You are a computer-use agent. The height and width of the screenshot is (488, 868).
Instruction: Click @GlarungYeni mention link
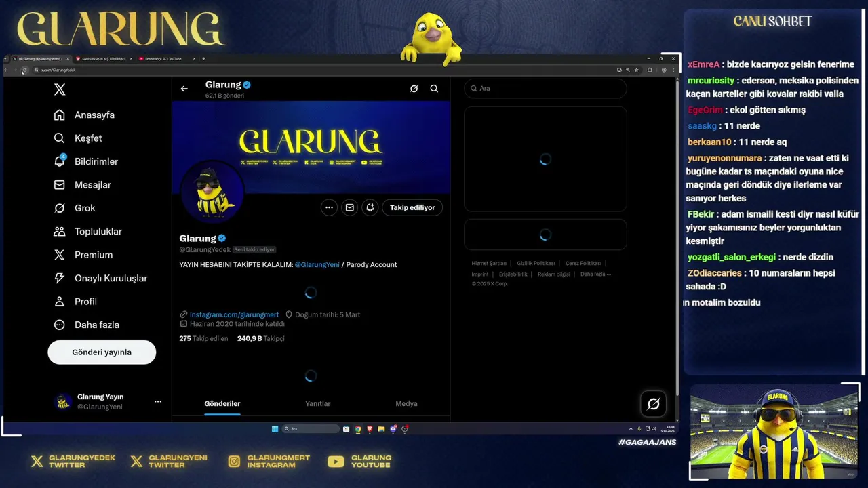[317, 265]
